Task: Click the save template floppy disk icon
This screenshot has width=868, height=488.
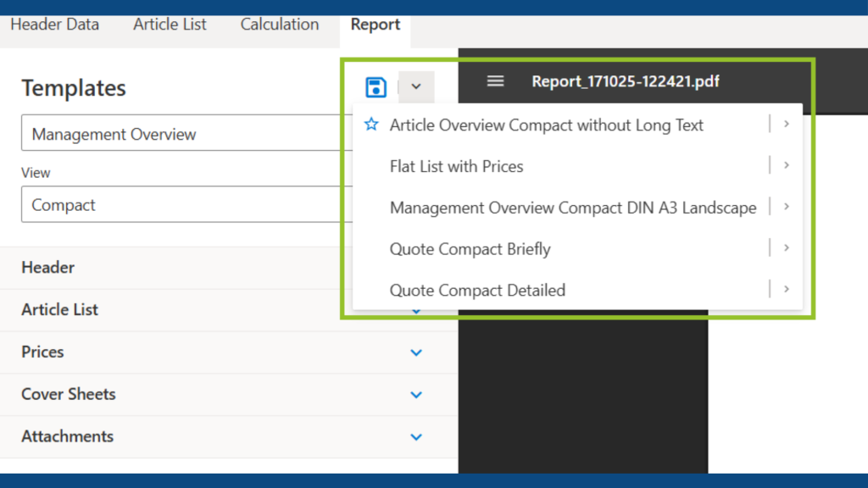Action: 376,86
